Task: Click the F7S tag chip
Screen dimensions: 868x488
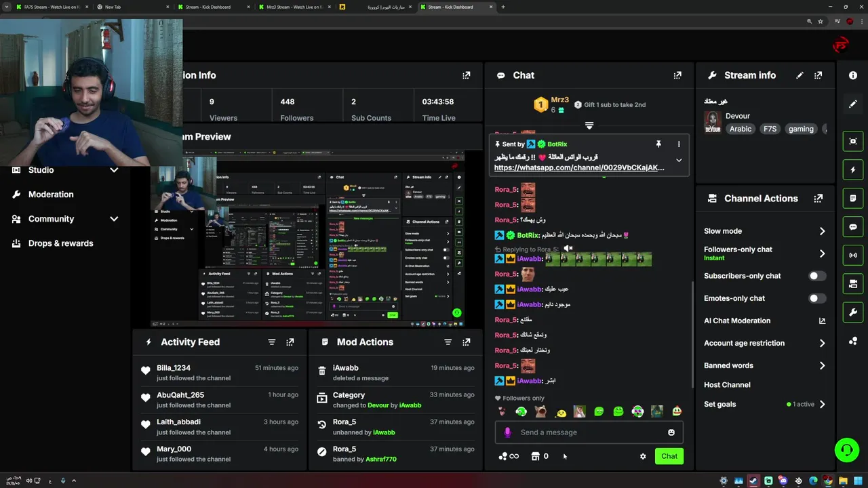Action: pos(770,129)
